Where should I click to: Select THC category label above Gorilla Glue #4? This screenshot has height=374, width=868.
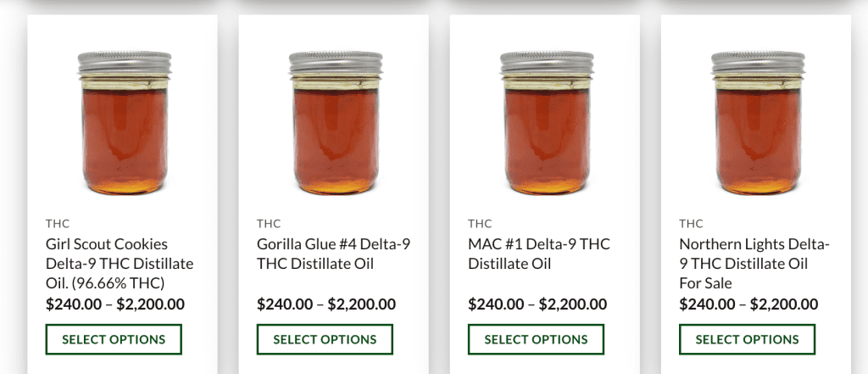(x=269, y=224)
